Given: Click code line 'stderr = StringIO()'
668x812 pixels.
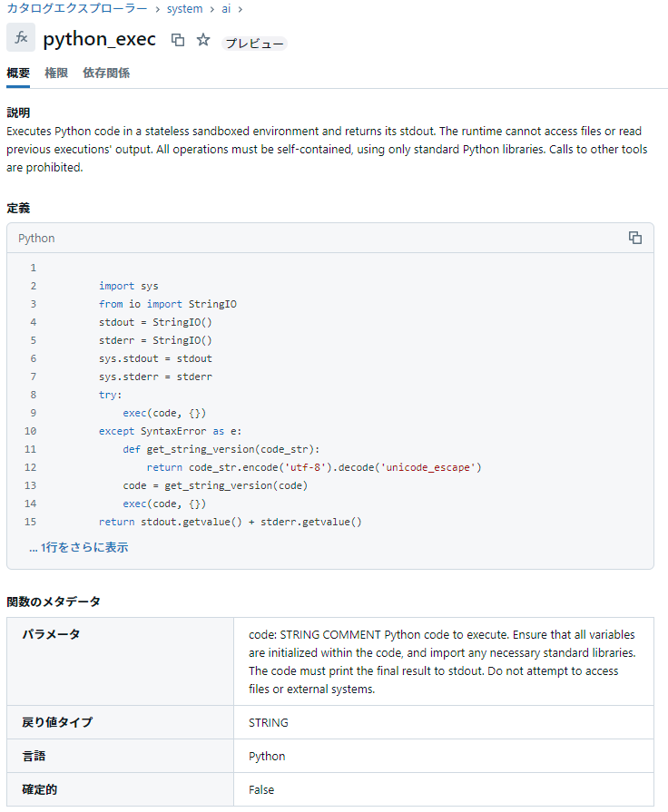Looking at the screenshot, I should pos(155,340).
